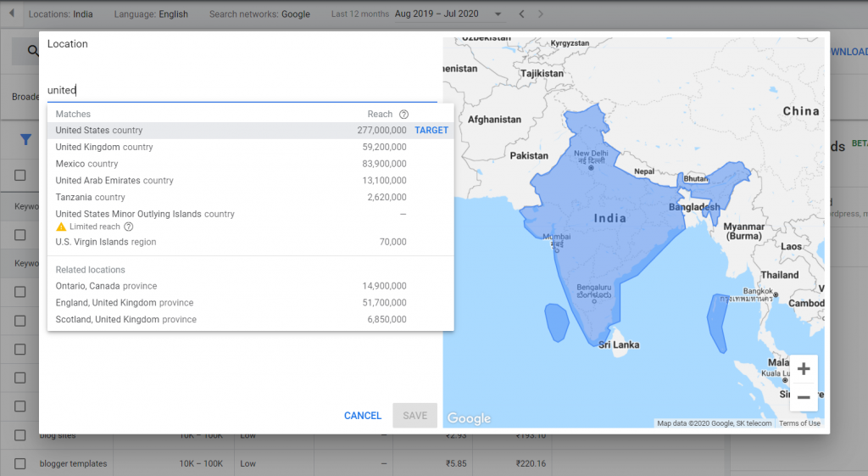Click the Language: English setting

(x=151, y=14)
